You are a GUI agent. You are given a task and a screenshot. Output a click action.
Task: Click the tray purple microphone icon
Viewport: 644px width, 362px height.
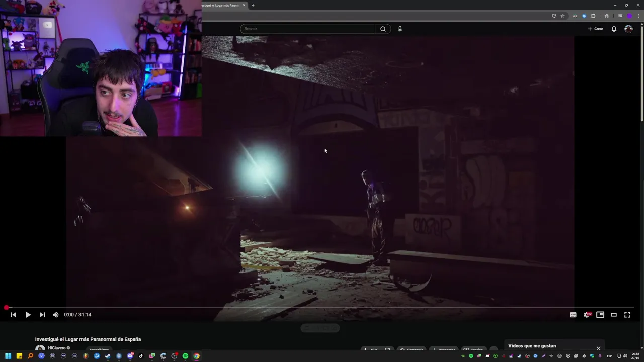[600, 356]
